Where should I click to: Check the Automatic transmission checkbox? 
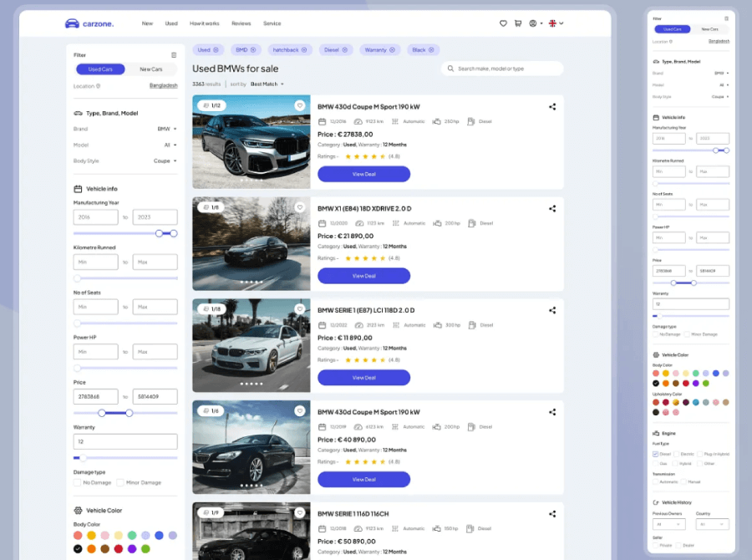[656, 481]
